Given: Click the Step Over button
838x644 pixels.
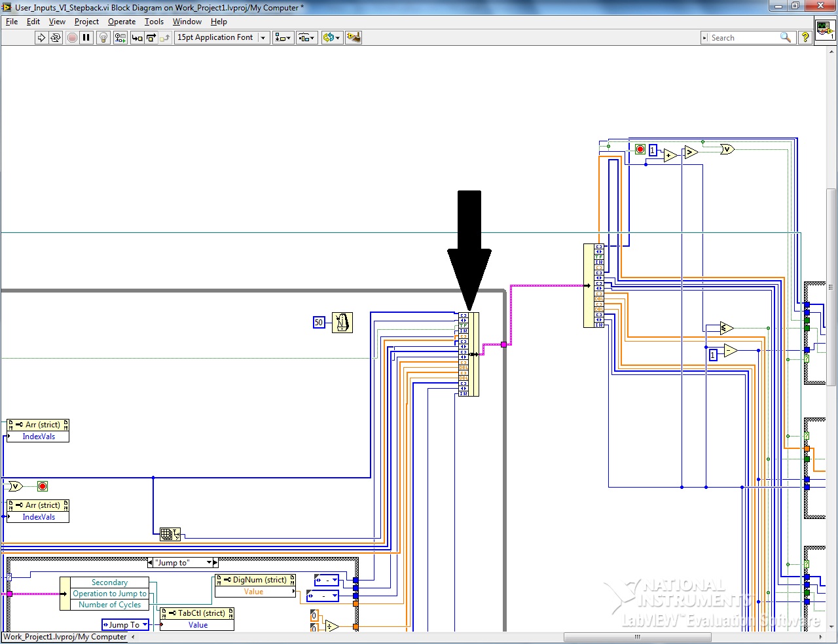Looking at the screenshot, I should [x=151, y=38].
